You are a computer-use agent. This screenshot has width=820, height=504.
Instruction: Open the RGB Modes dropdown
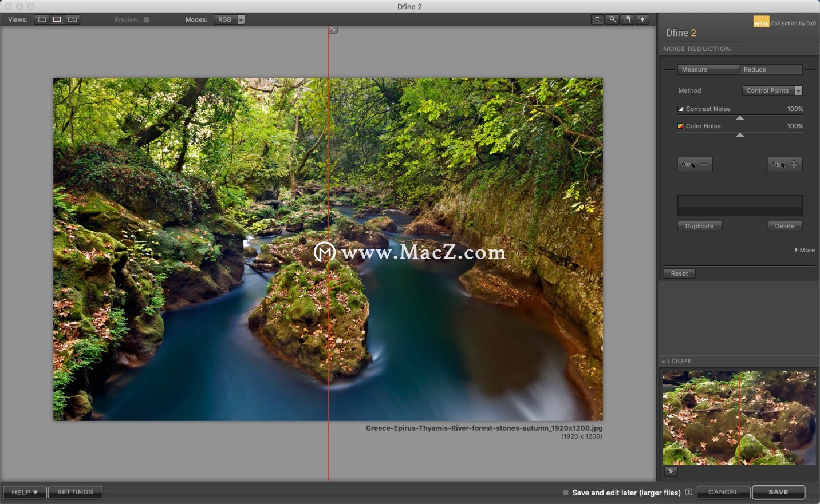coord(230,19)
